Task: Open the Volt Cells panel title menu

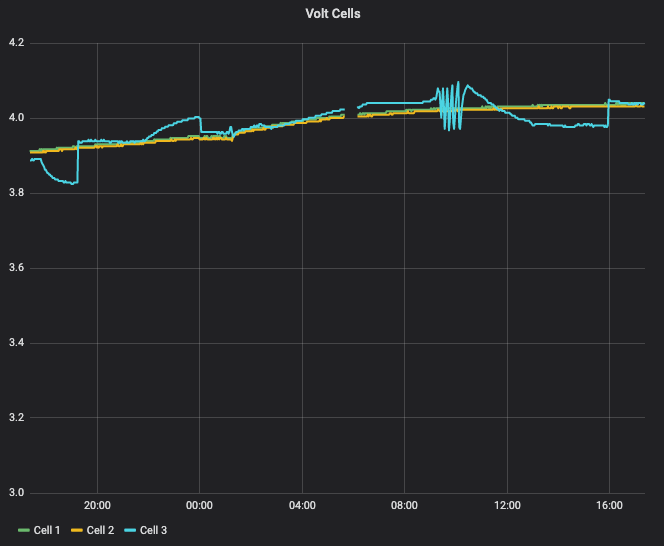Action: tap(332, 14)
